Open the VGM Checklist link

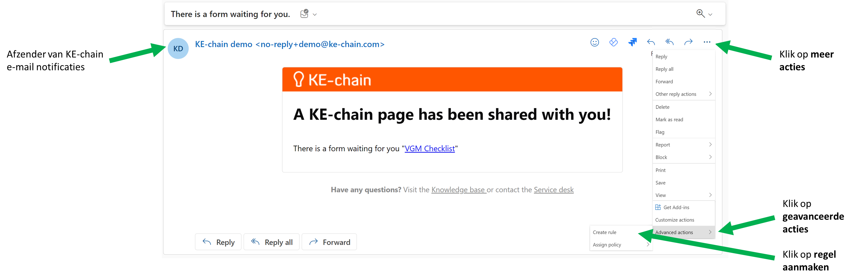pyautogui.click(x=429, y=149)
